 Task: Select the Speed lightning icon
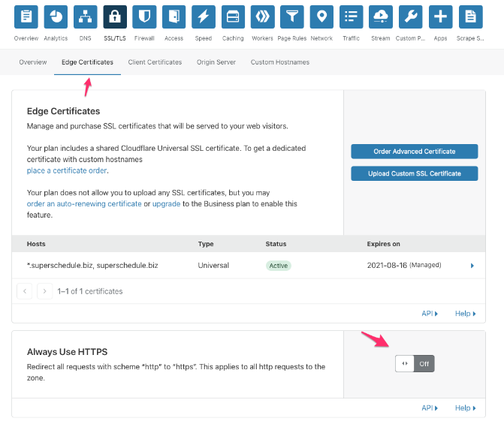(x=203, y=17)
